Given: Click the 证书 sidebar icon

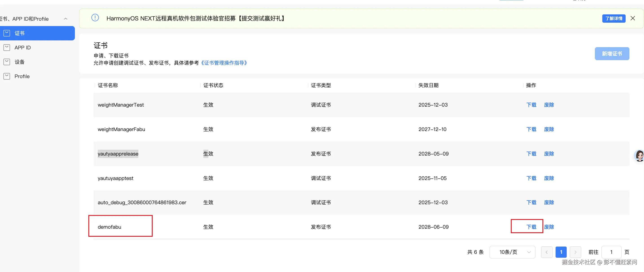Looking at the screenshot, I should coord(7,33).
